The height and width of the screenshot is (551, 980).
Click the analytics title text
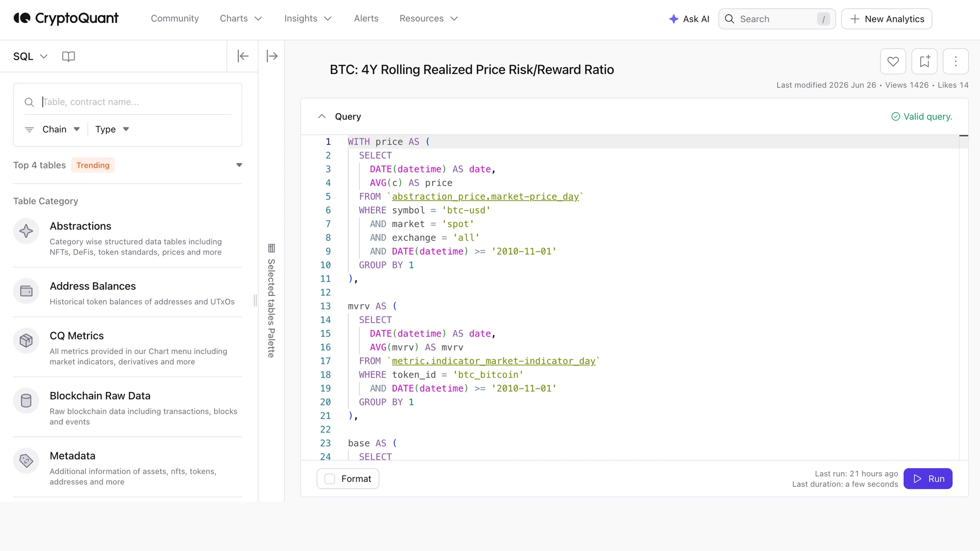[x=471, y=70]
